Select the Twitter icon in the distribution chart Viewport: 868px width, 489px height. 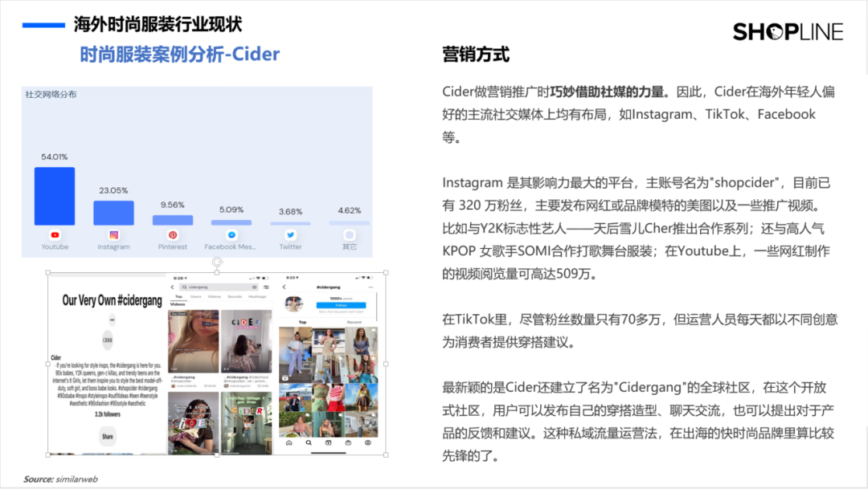(290, 235)
